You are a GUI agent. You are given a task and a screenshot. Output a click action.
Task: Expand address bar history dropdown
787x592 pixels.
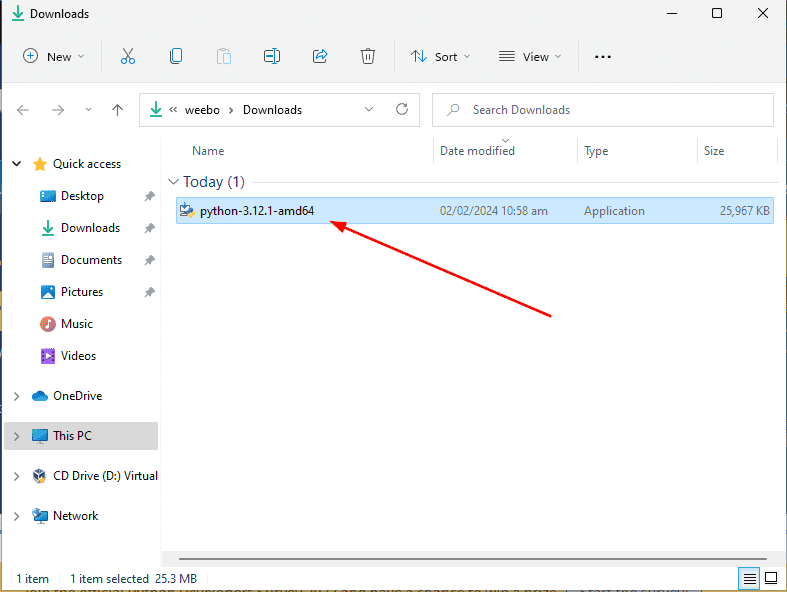pyautogui.click(x=369, y=109)
